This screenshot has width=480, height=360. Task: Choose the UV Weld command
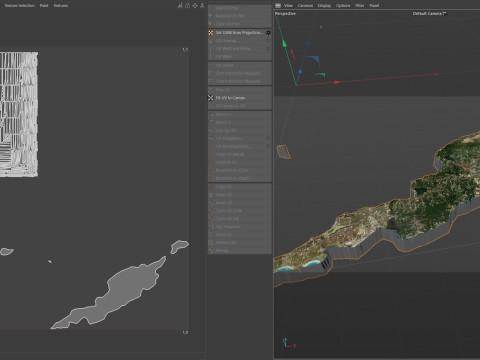pyautogui.click(x=240, y=57)
